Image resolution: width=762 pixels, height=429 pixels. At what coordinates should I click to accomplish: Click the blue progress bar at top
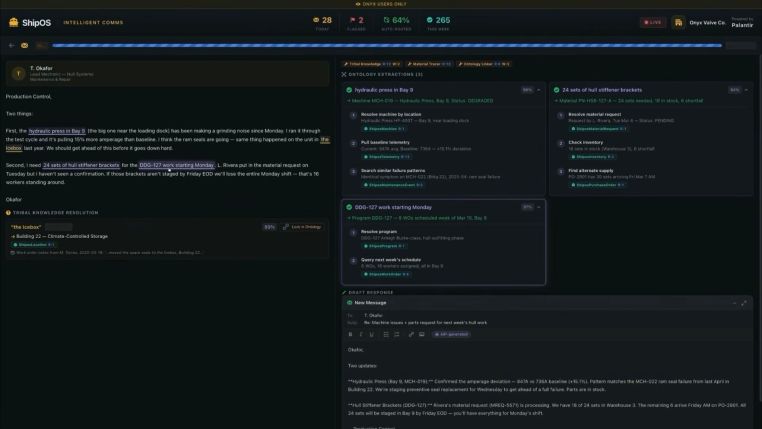click(400, 45)
